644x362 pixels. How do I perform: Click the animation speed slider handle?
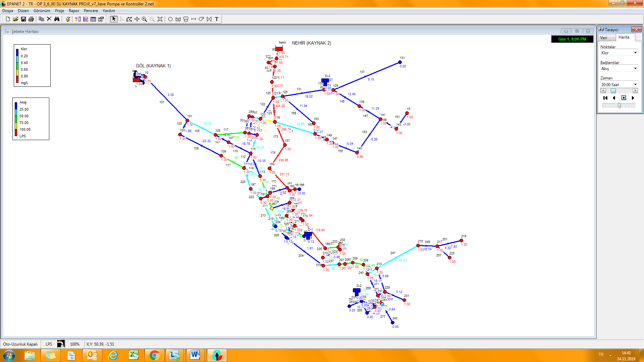click(619, 106)
